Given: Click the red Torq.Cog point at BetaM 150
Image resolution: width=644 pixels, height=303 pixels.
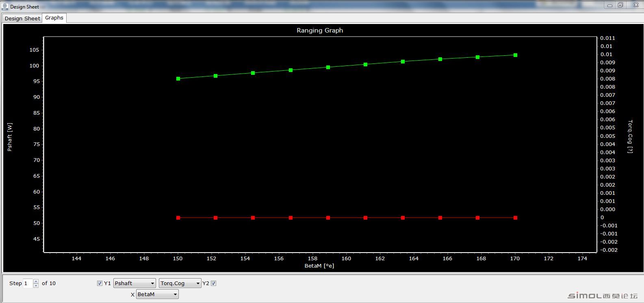Looking at the screenshot, I should pyautogui.click(x=178, y=218).
